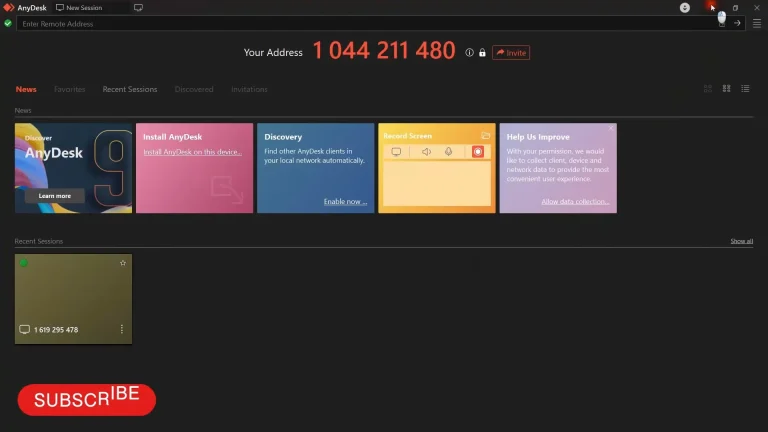
Task: Click the lock icon beside your address
Action: point(482,52)
